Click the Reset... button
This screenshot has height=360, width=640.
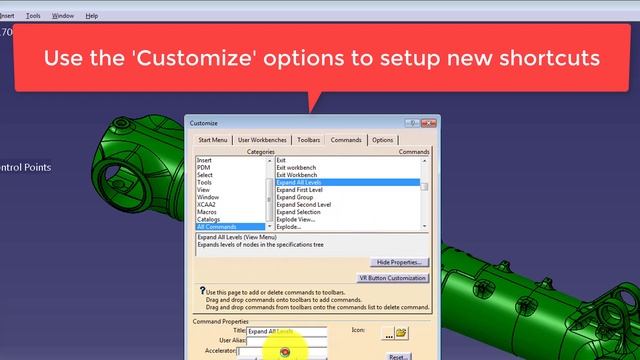398,356
